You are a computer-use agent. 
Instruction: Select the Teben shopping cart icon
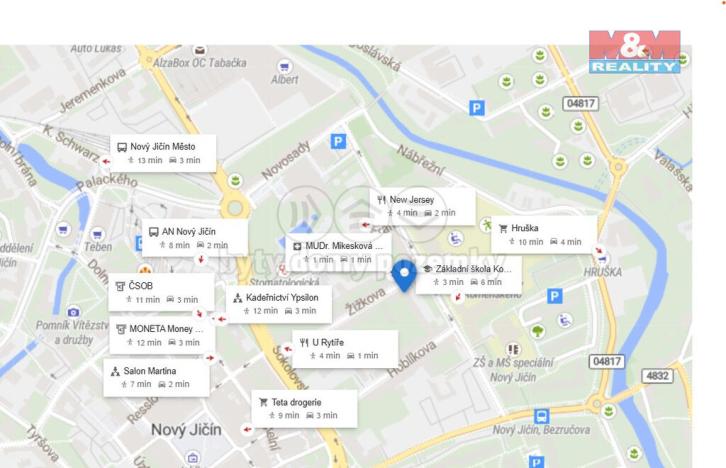[x=97, y=234]
